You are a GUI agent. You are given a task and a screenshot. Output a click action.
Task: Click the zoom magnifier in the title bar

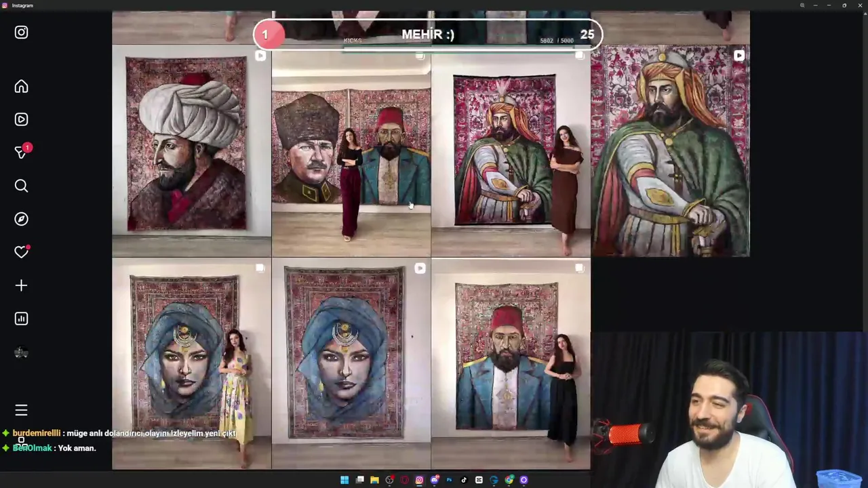[x=802, y=5]
